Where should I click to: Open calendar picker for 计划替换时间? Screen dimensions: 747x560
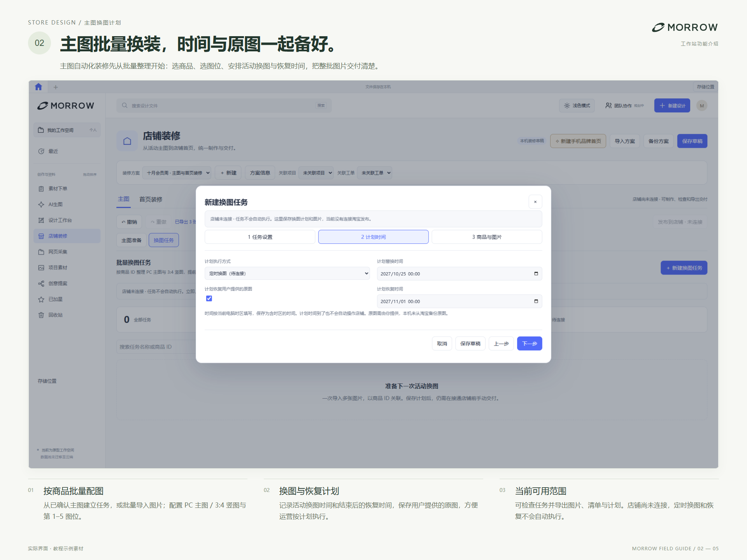536,273
